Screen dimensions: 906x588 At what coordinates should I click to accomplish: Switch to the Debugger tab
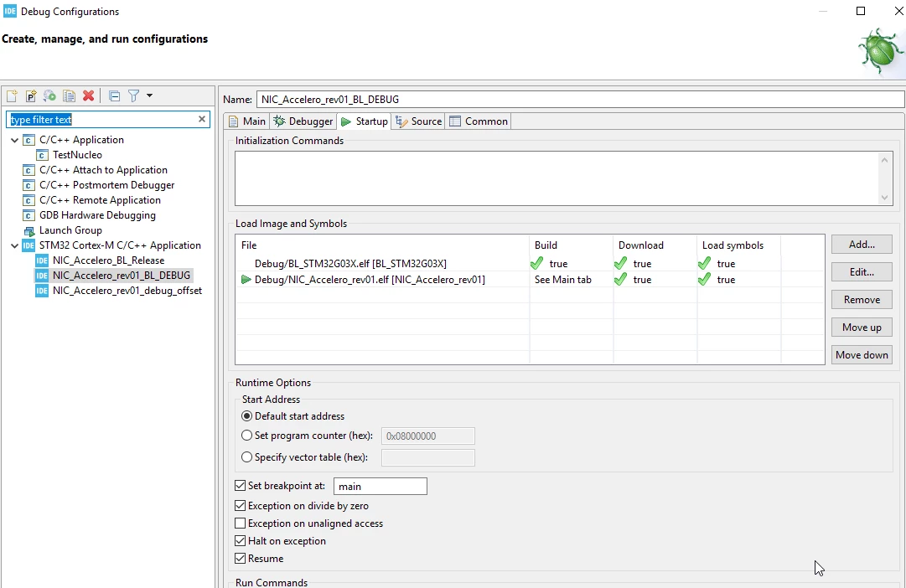click(303, 121)
